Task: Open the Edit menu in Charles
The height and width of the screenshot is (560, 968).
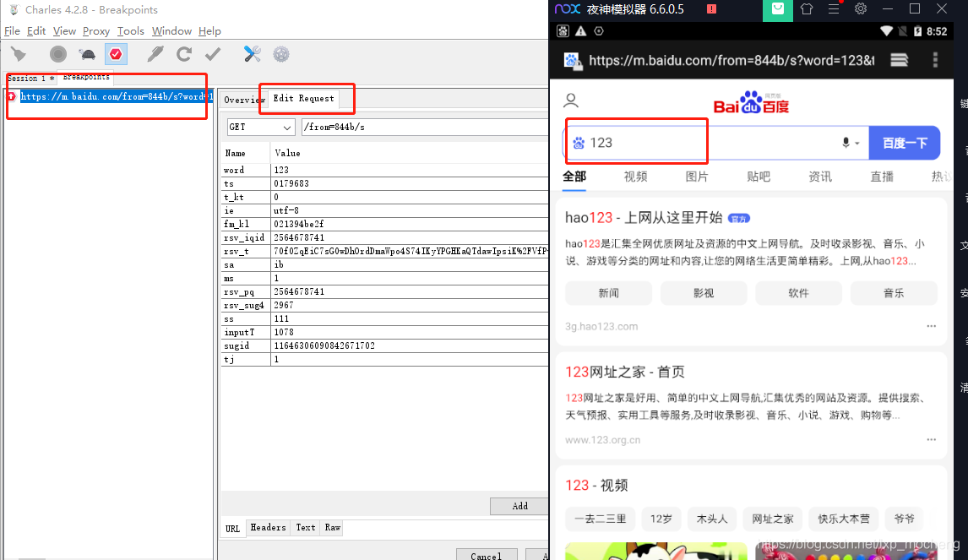Action: tap(36, 31)
